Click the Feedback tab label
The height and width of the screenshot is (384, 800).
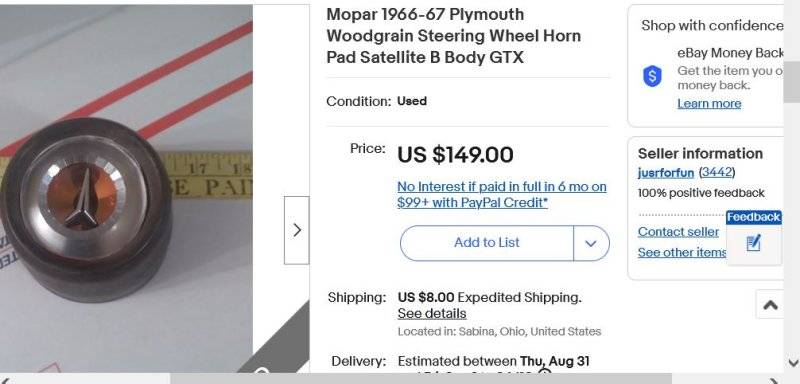tap(754, 217)
